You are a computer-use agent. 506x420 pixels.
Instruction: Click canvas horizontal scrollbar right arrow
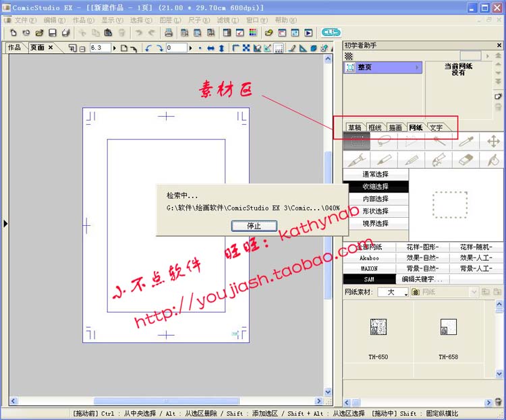pyautogui.click(x=319, y=401)
